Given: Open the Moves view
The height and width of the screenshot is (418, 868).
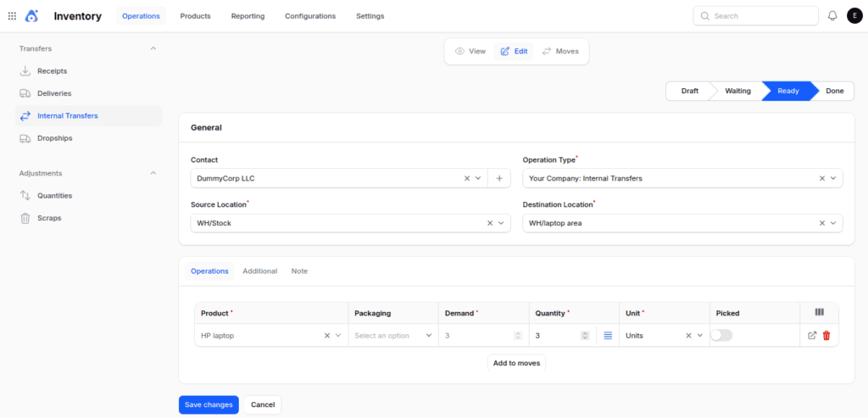Looking at the screenshot, I should [559, 51].
